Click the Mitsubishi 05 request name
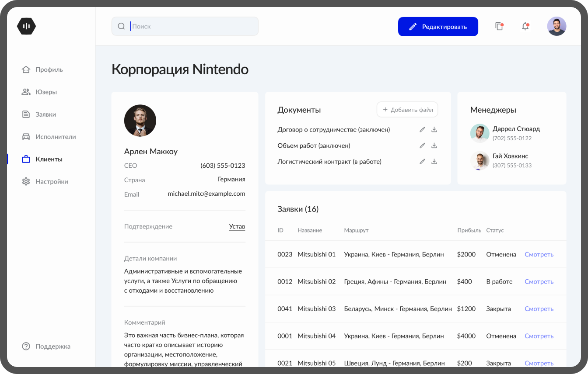 [317, 363]
